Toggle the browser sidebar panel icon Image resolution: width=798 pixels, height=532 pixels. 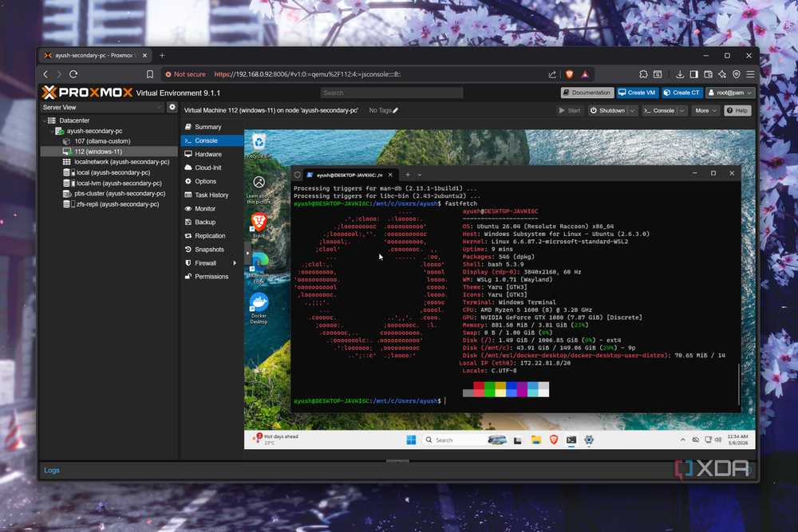click(693, 74)
